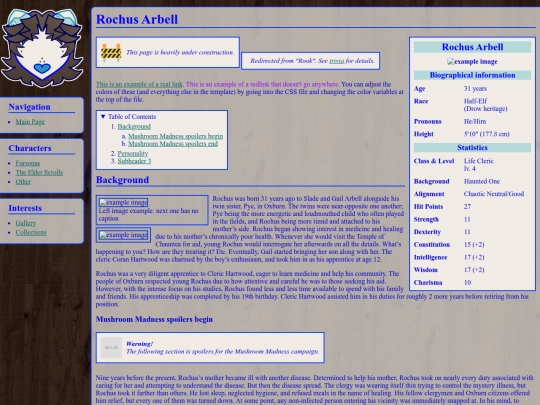The image size is (540, 405).
Task: Click the 'Chaotic Neutral/Good' alignment value
Action: tap(494, 194)
